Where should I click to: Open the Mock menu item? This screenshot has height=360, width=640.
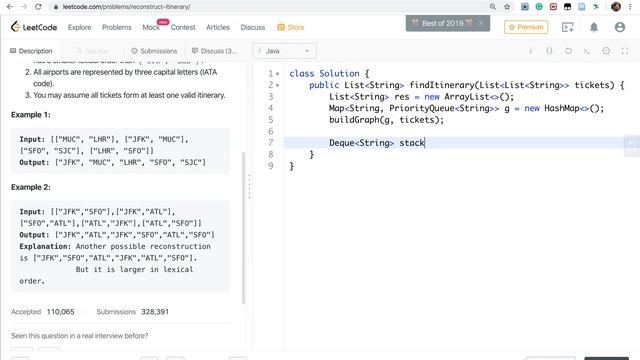point(151,27)
